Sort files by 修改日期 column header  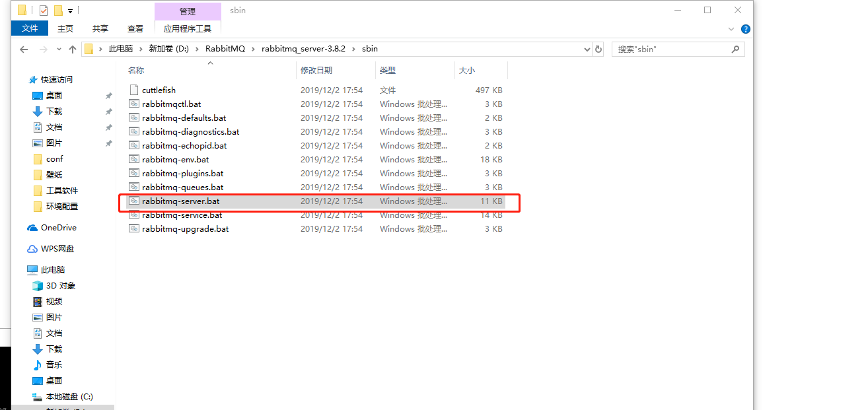(316, 70)
